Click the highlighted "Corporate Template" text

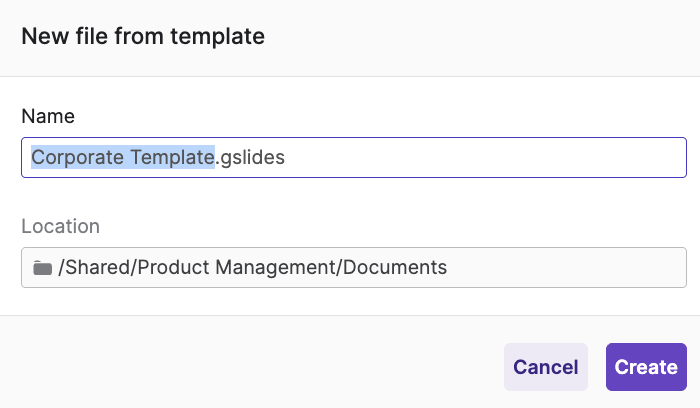pyautogui.click(x=123, y=158)
